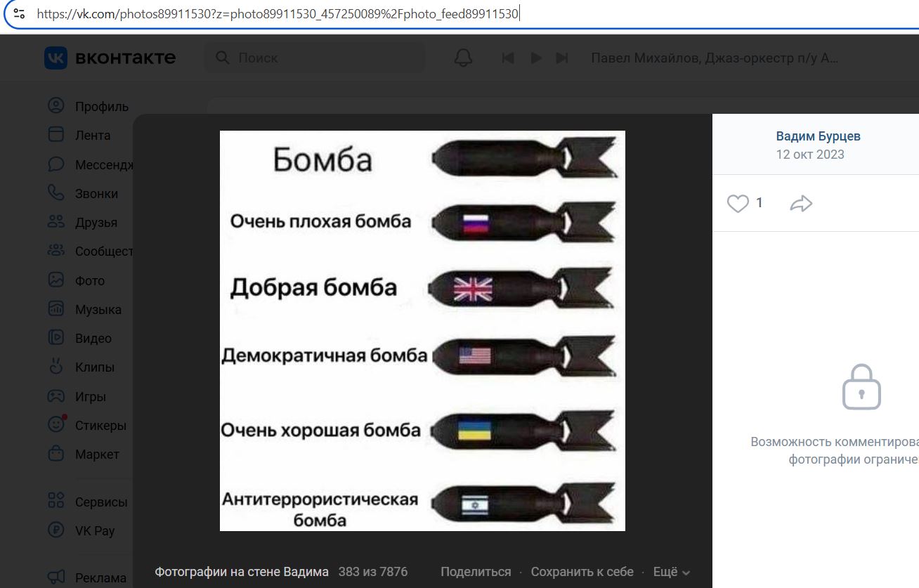Open album Фотографии на стене Вадима
Viewport: 919px width, 588px height.
[242, 572]
